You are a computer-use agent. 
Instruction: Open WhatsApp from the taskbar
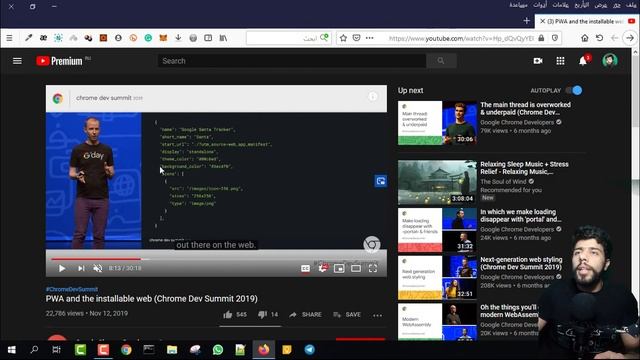click(218, 350)
